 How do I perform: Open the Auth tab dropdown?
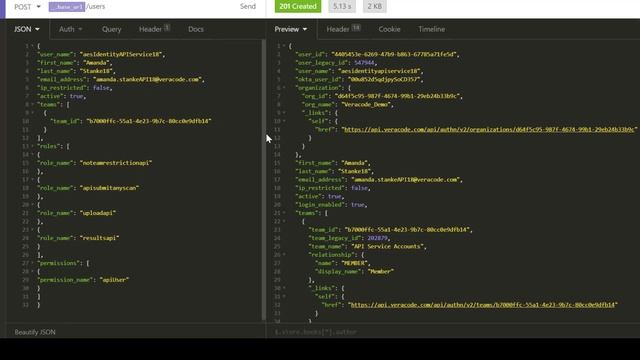pos(71,29)
